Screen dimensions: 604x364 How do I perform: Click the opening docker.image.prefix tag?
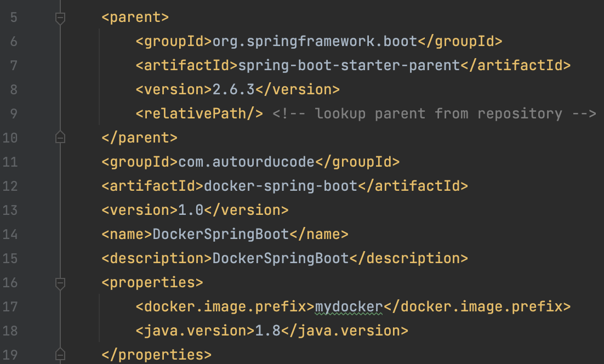pos(225,306)
